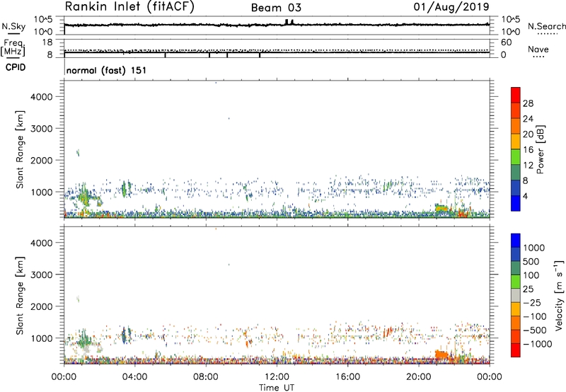Click the '18' frequency axis tick
This screenshot has height=392, width=566.
(47, 42)
